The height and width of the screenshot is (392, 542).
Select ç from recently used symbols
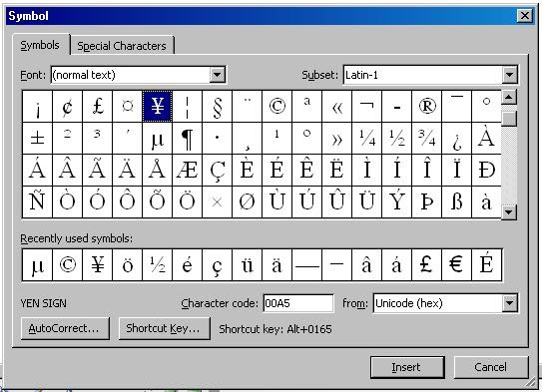coord(217,265)
